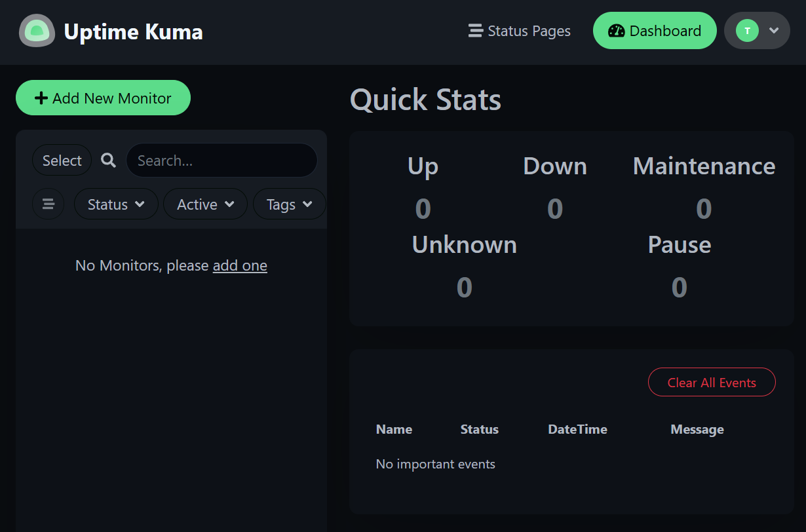
Task: Expand the Status filter dropdown
Action: 116,204
